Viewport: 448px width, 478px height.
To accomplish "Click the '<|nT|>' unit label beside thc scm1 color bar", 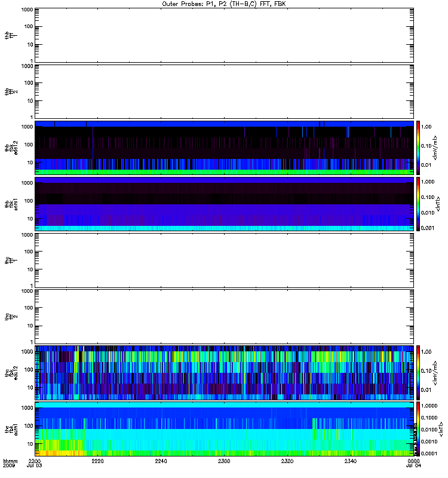I will pyautogui.click(x=441, y=429).
